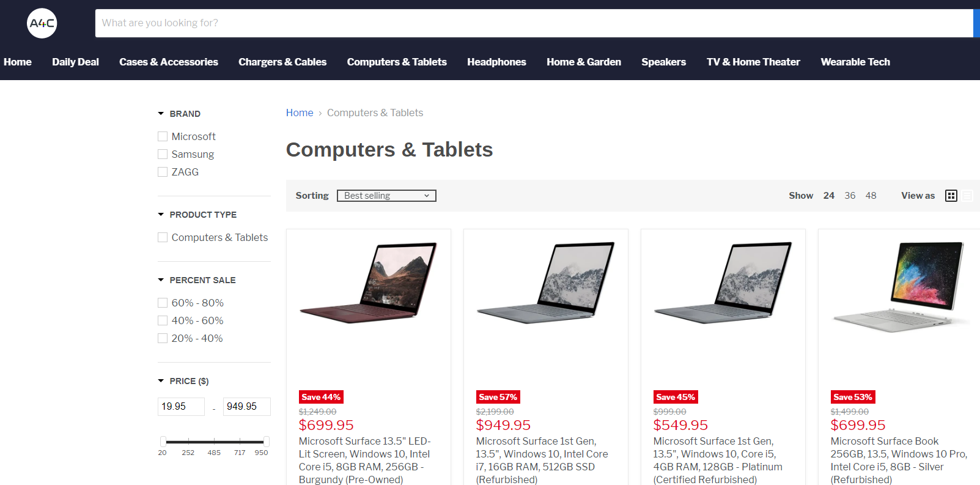The image size is (980, 485).
Task: Collapse the BRAND filter section
Action: click(x=161, y=114)
